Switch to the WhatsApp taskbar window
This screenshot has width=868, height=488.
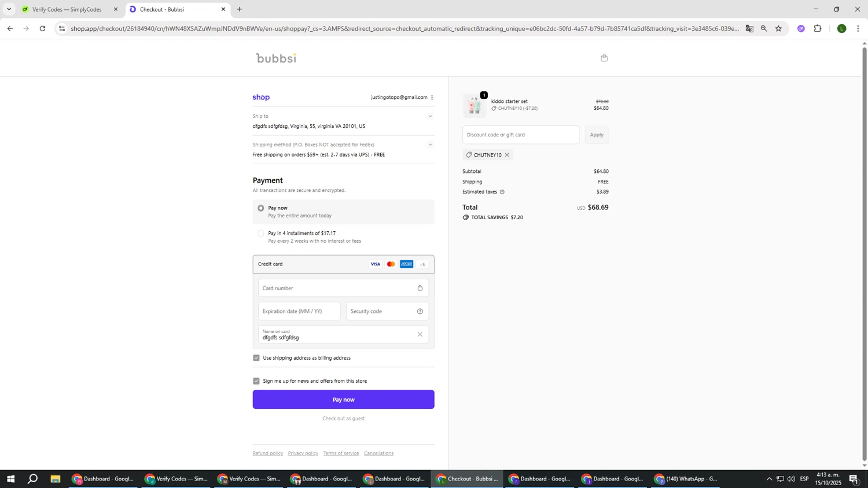[x=686, y=479]
